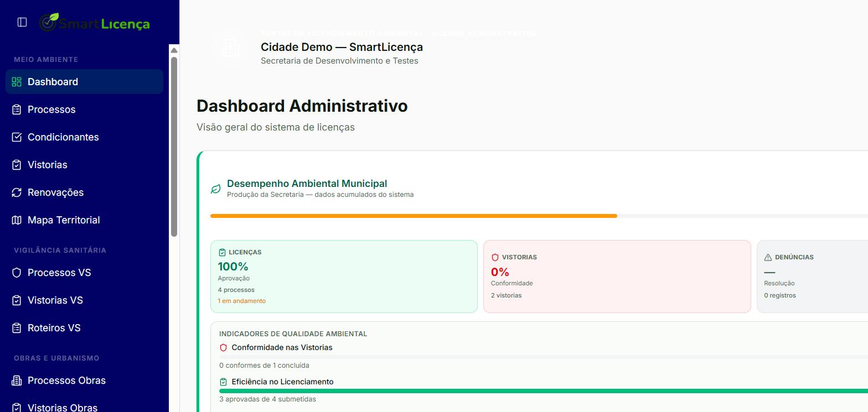Click 'Dashboard Administrativo' heading
The height and width of the screenshot is (412, 868).
pos(302,106)
